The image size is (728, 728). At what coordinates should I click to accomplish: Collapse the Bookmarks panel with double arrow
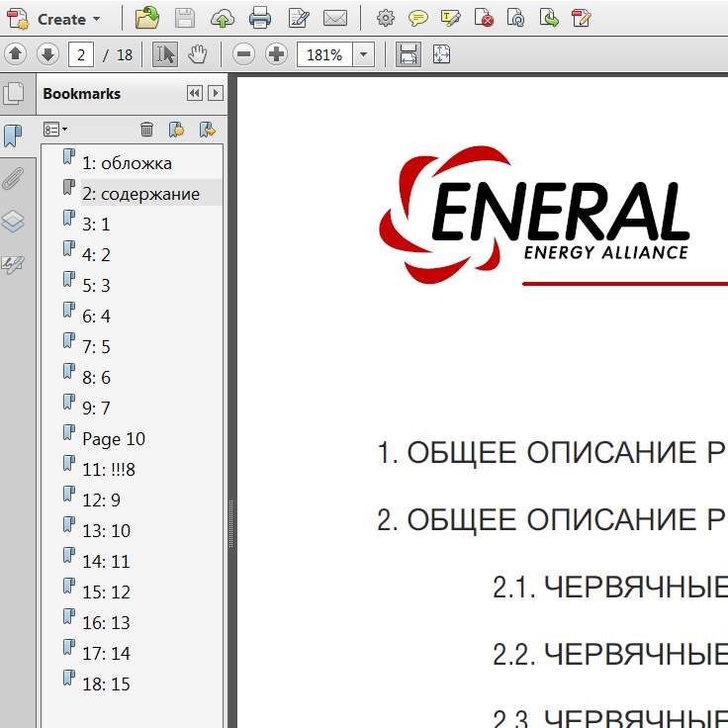[195, 93]
